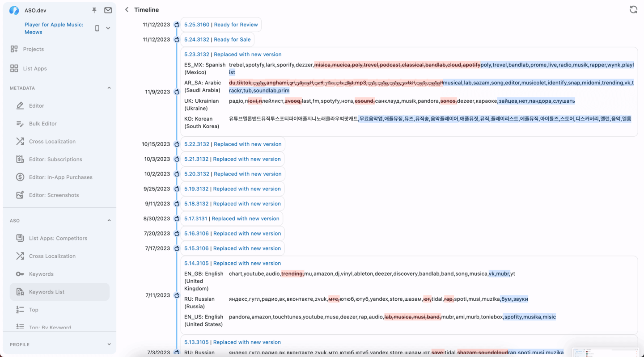The image size is (644, 357).
Task: Expand the app selector chevron
Action: coord(108,28)
